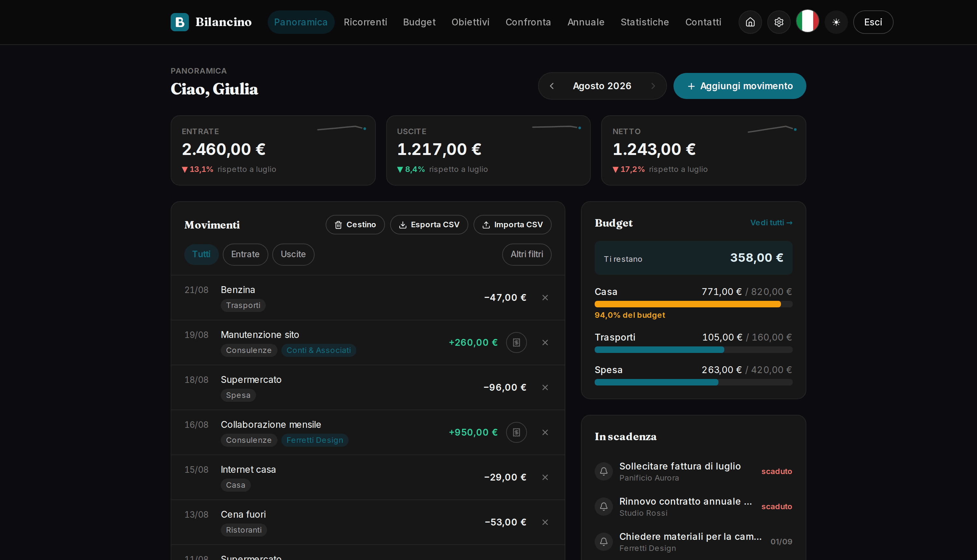Click bell icon for Sollecitare fattura di luglio
The height and width of the screenshot is (560, 977).
pyautogui.click(x=603, y=471)
